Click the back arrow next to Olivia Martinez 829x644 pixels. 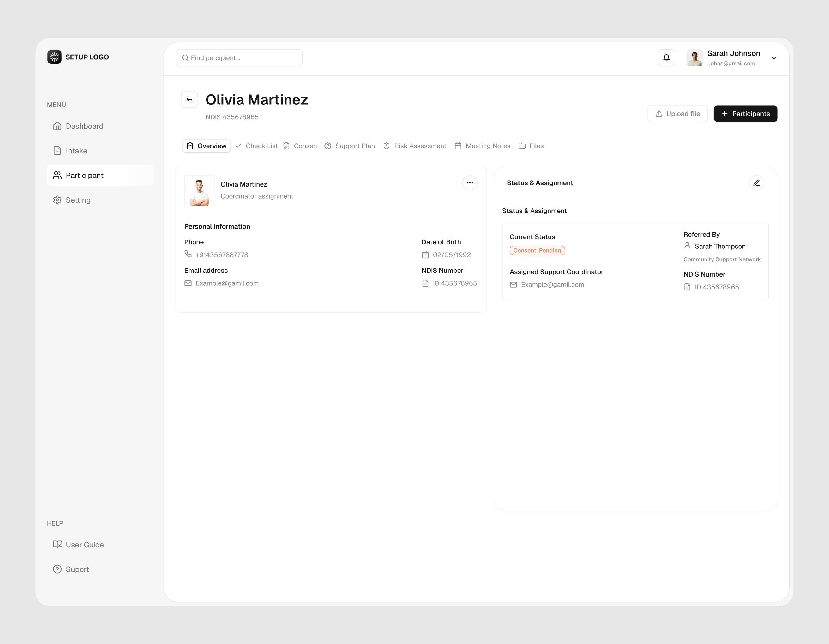pos(189,99)
